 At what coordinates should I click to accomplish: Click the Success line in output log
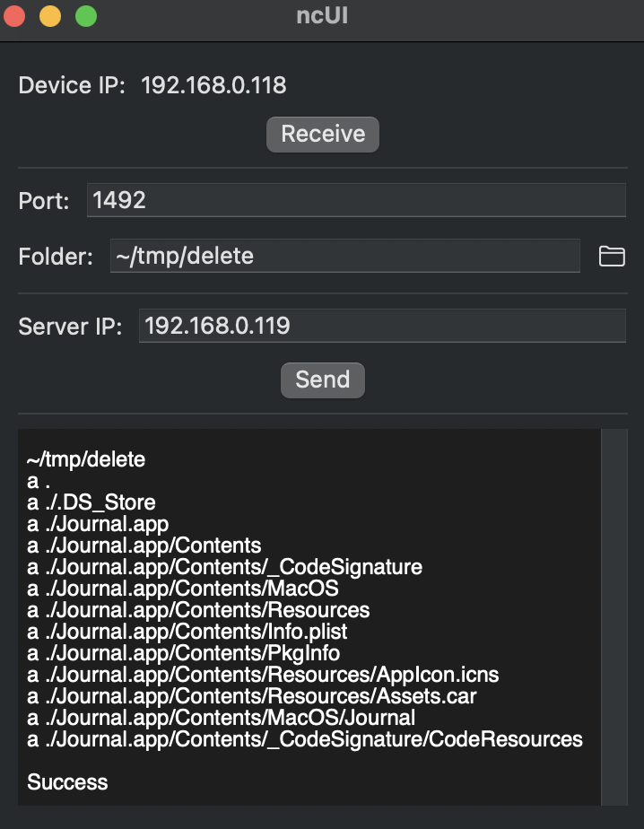67,782
